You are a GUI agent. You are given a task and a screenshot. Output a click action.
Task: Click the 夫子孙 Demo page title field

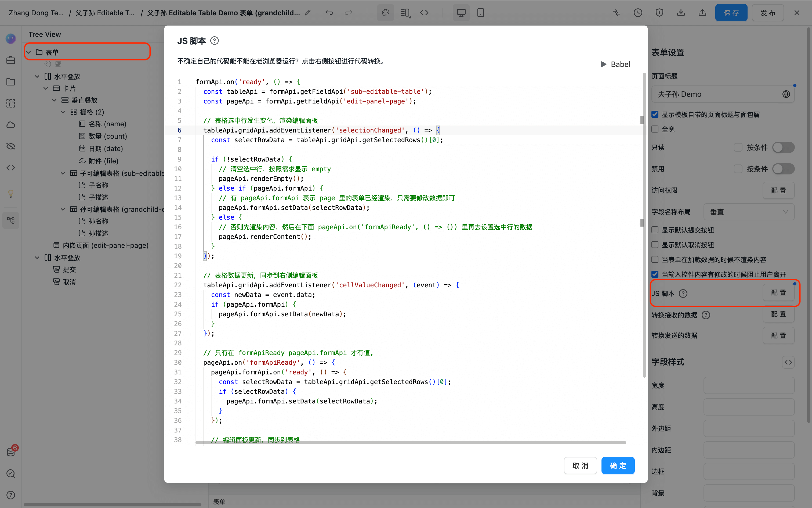coord(714,94)
